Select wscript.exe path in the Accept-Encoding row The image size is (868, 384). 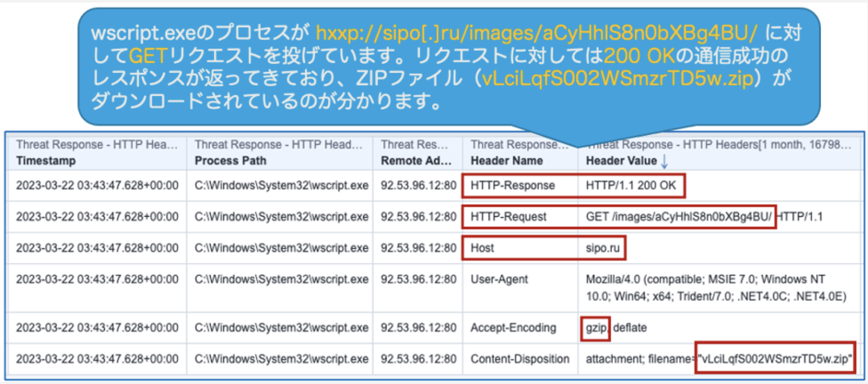282,328
